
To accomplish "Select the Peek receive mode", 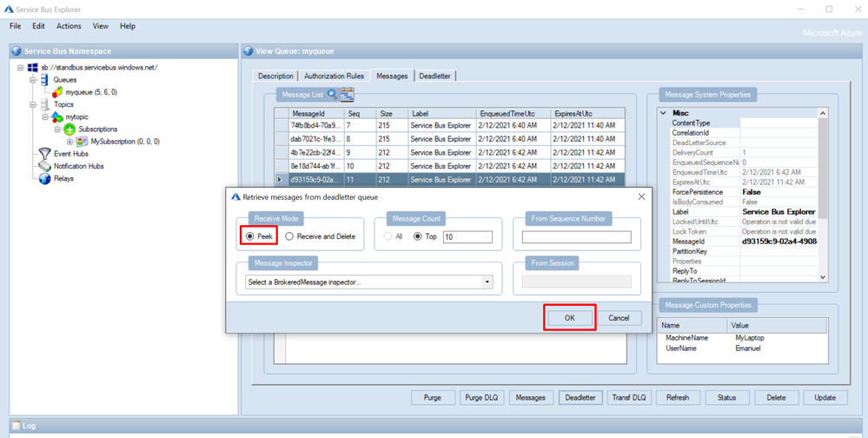I will 259,236.
